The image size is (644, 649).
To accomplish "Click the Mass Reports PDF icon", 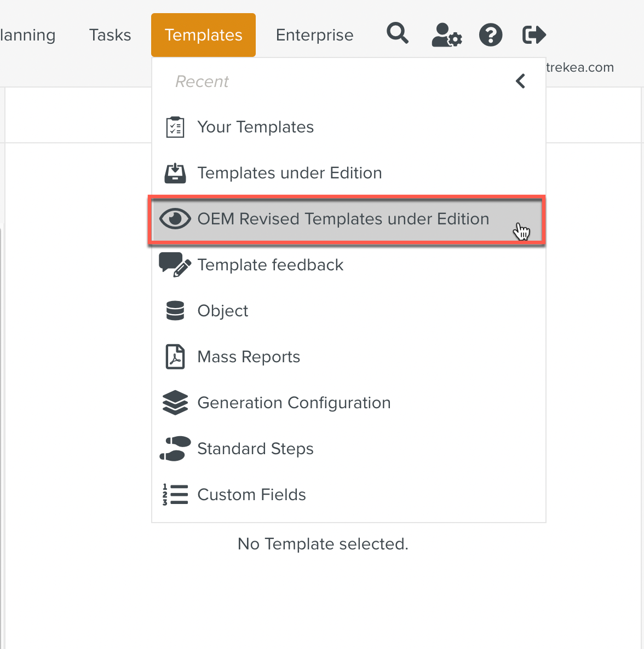I will tap(175, 357).
